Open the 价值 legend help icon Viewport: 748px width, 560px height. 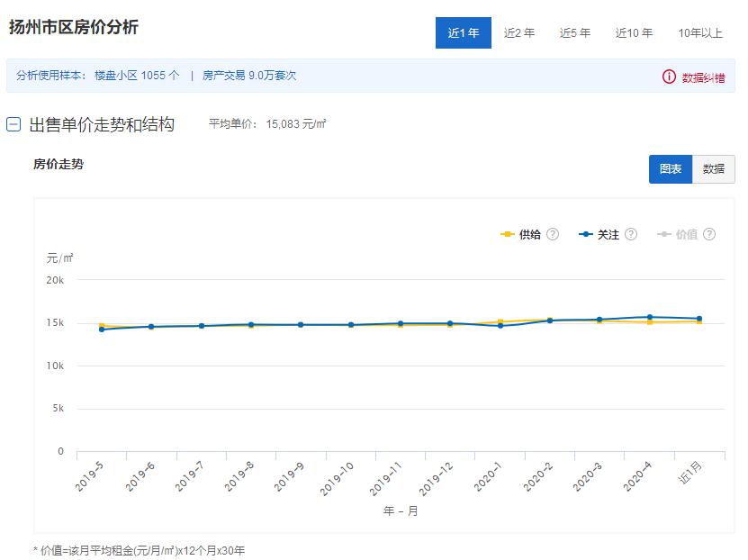[710, 234]
